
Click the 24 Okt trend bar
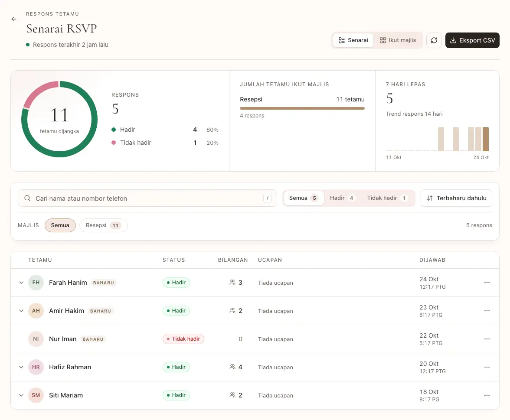pyautogui.click(x=486, y=139)
